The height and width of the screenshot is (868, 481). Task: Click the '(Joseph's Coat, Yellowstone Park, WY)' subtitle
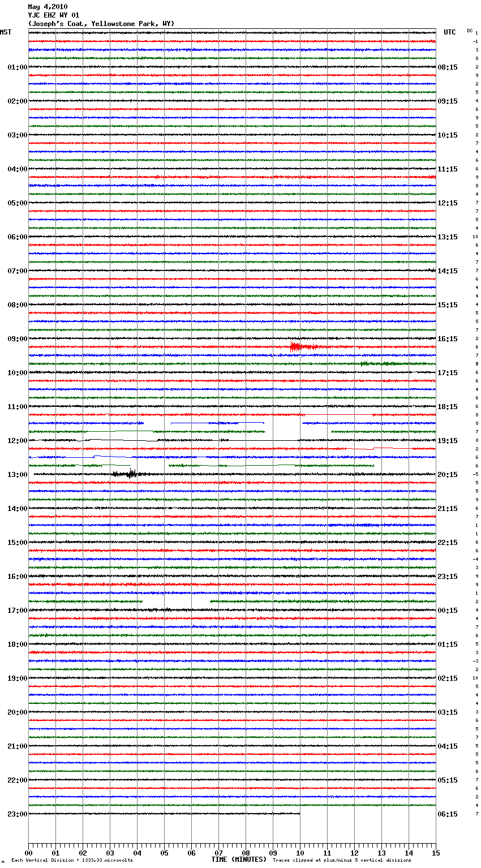coord(101,24)
